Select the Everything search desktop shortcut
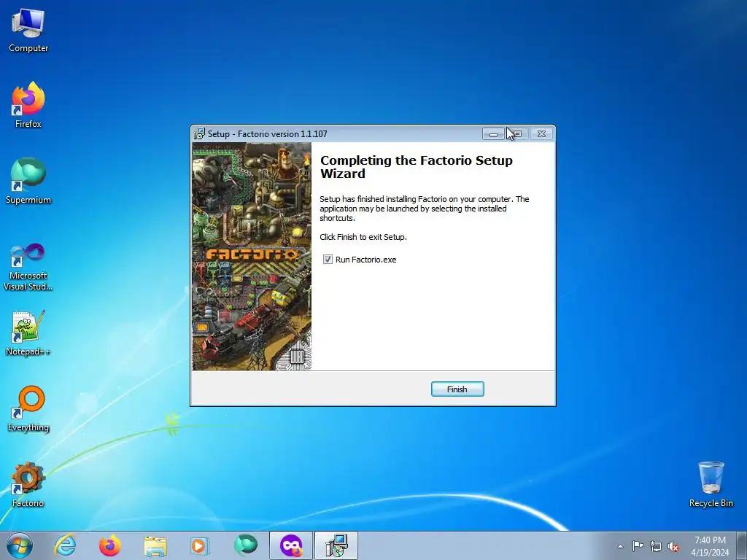Viewport: 747px width, 560px height. click(28, 408)
